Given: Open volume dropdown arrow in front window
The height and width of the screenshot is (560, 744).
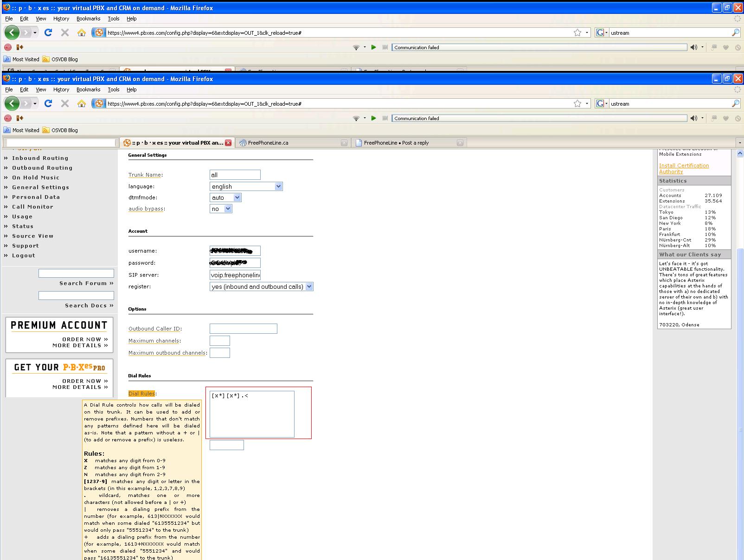Looking at the screenshot, I should [702, 118].
